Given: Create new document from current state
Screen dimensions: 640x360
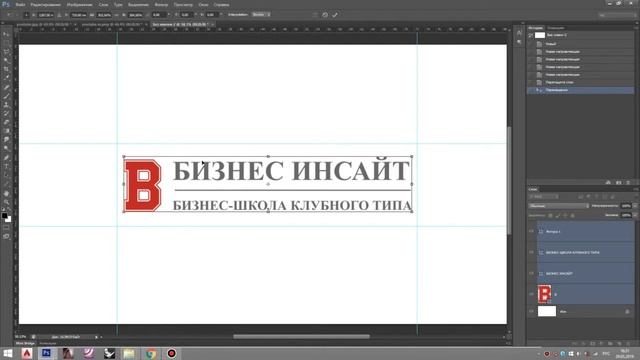Looking at the screenshot, I should coord(608,182).
